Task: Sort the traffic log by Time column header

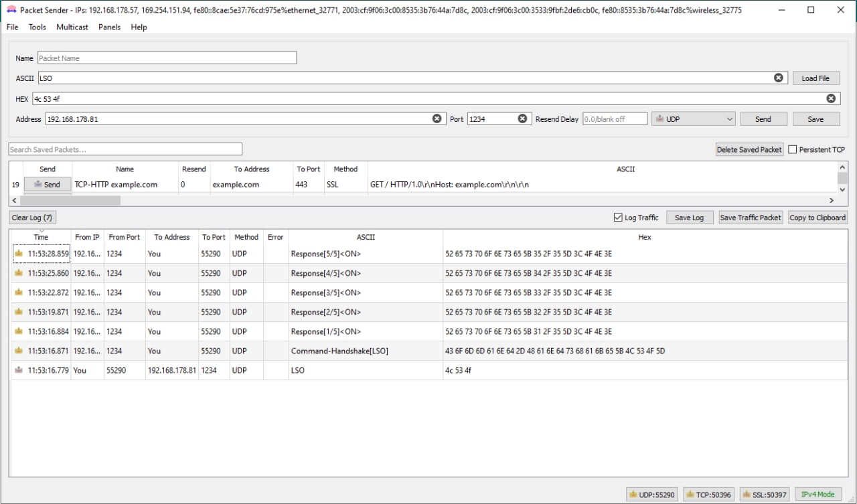Action: (x=41, y=237)
